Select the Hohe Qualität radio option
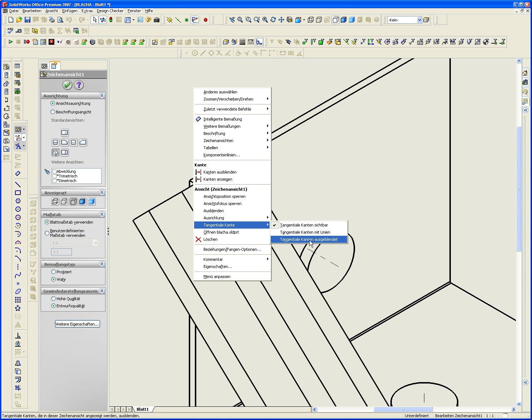The height and width of the screenshot is (420, 532). click(x=54, y=299)
